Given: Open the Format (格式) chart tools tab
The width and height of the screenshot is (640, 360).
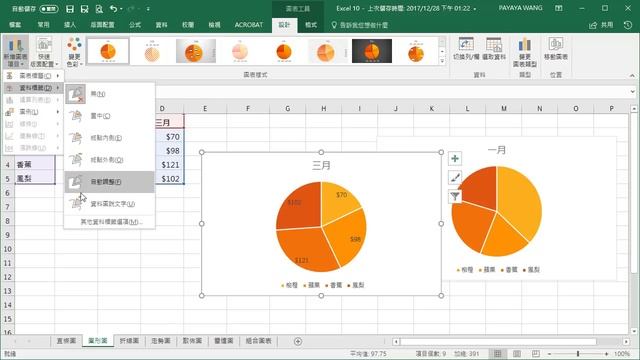Looking at the screenshot, I should coord(311,25).
